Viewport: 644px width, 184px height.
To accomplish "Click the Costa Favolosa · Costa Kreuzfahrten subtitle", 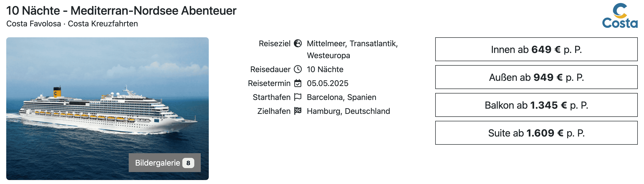I will click(x=72, y=24).
